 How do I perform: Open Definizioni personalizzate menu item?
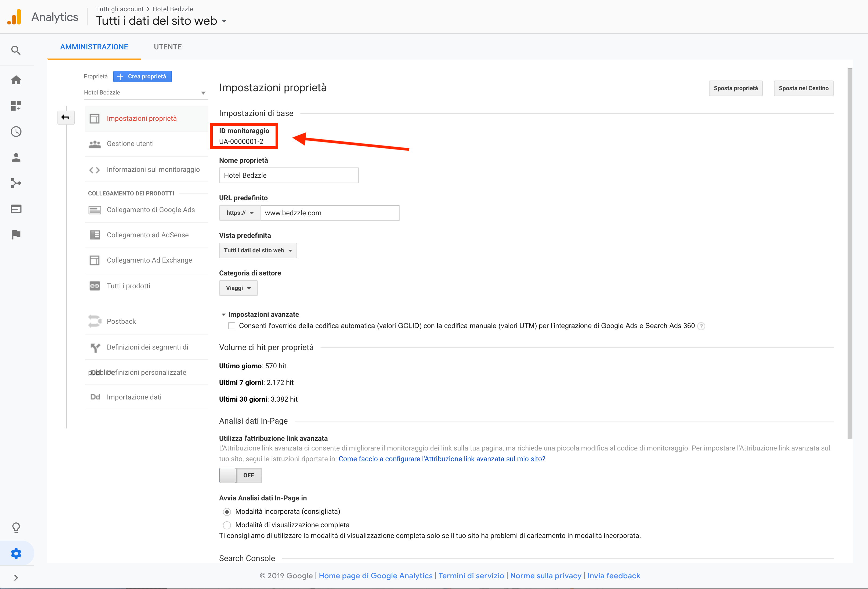[146, 373]
